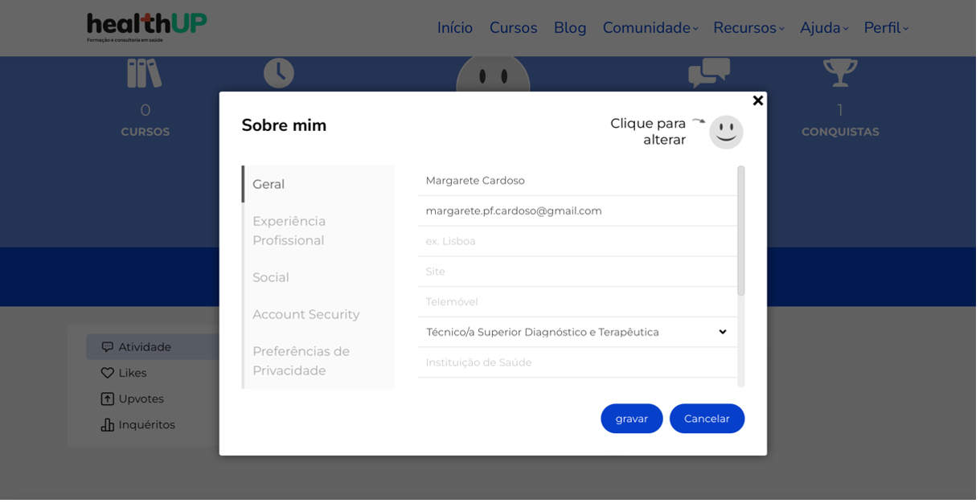This screenshot has width=980, height=503.
Task: Open Likes with the heart icon
Action: click(x=108, y=374)
